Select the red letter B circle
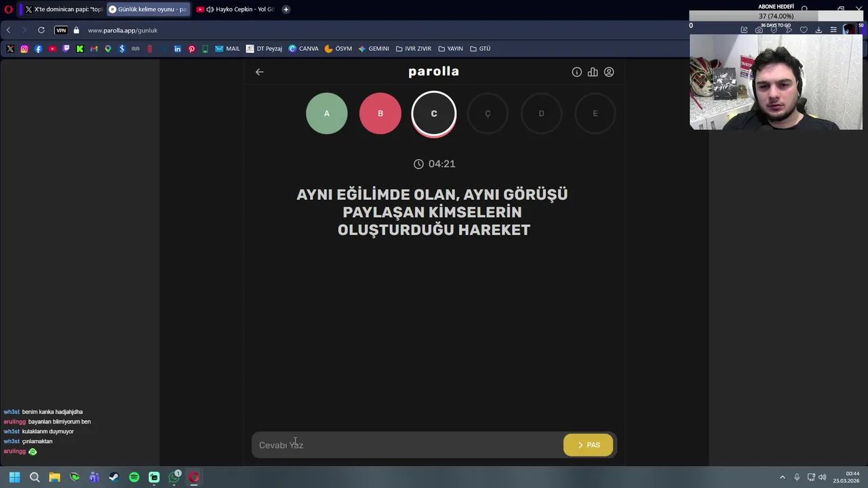The height and width of the screenshot is (488, 868). (380, 113)
